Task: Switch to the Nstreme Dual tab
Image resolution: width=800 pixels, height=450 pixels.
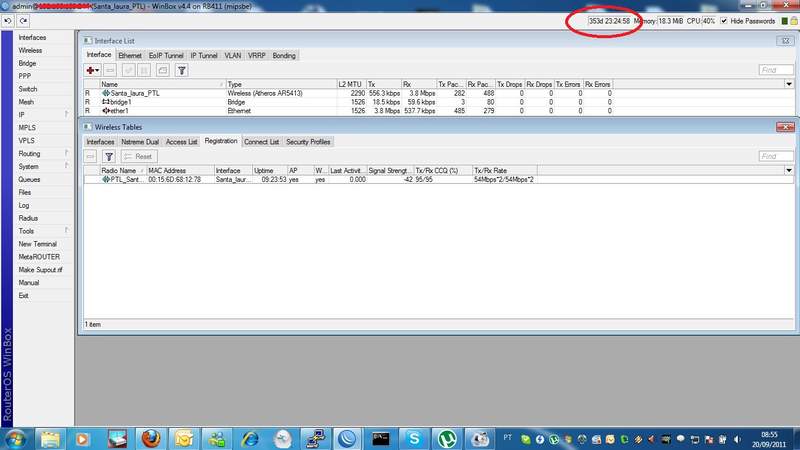Action: click(140, 142)
